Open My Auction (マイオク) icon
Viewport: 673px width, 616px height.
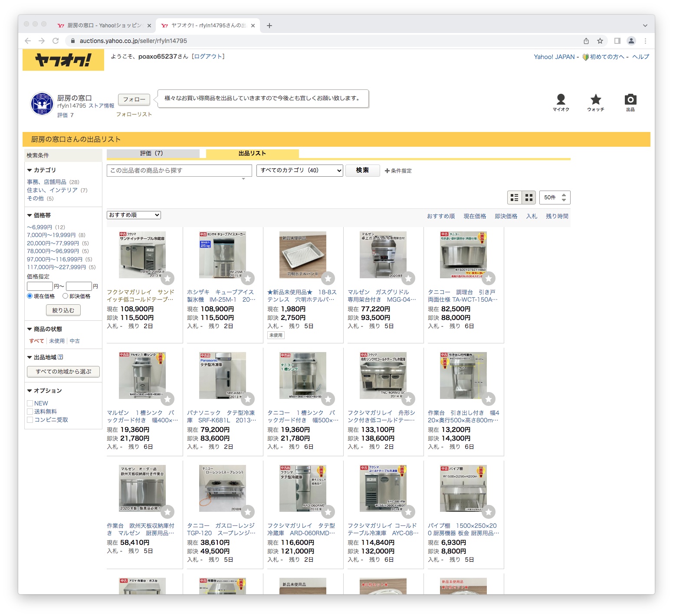pyautogui.click(x=561, y=102)
